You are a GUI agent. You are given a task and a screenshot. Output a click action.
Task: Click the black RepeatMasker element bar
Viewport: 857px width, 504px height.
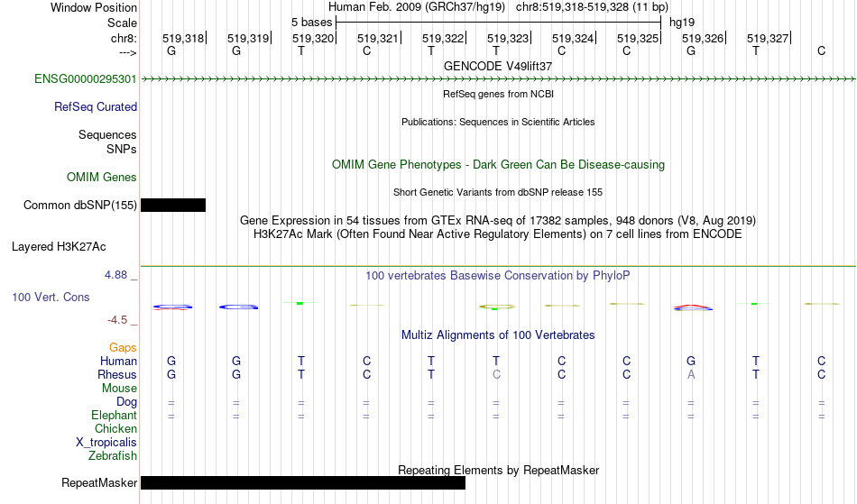303,482
